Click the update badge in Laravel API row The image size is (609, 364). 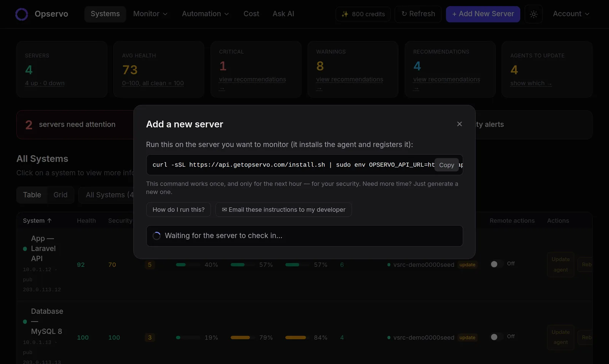(467, 265)
